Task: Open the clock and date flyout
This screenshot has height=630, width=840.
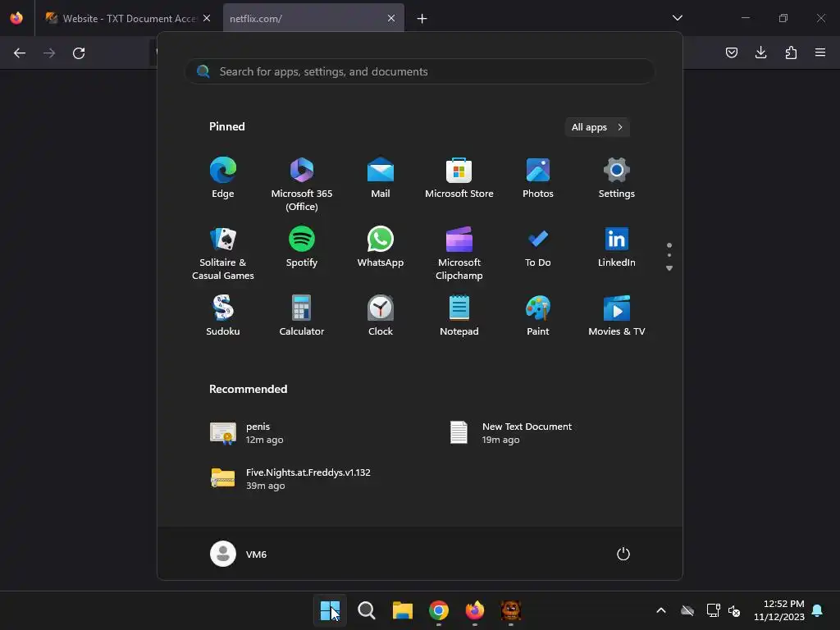Action: click(x=779, y=610)
